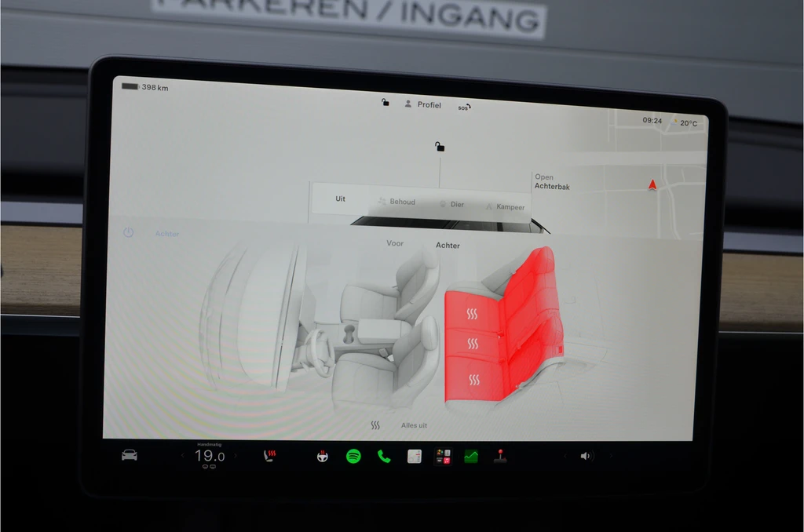Open the Calendar app icon
804x532 pixels.
415,456
